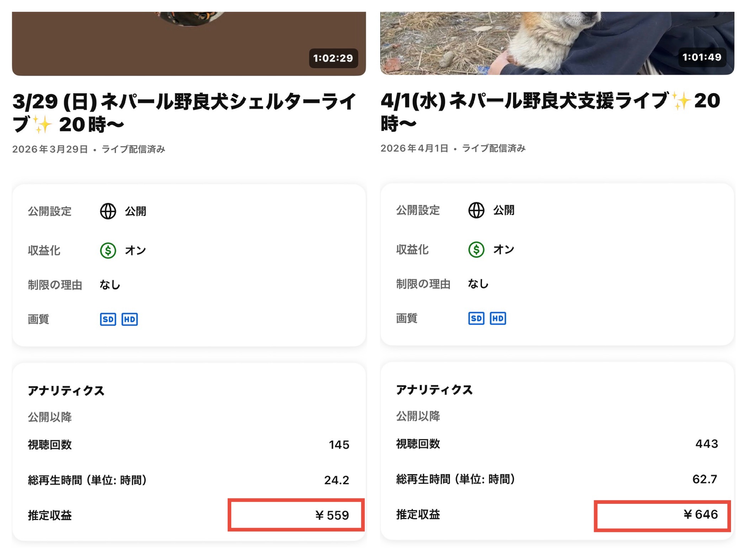Viewport: 747px width, 560px height.
Task: Open title of 3/29 ネパール野良犬シェルターライブ
Action: [183, 112]
